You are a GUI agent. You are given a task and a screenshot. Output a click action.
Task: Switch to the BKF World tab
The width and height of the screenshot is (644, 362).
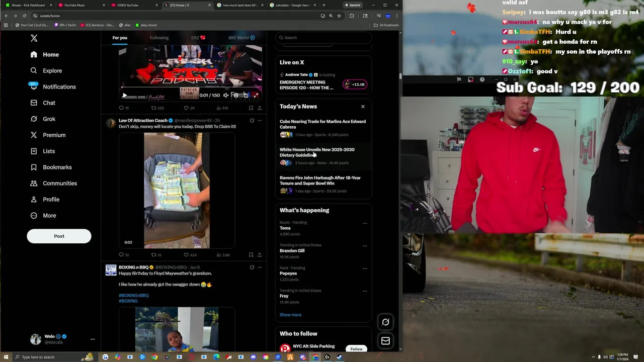pos(242,38)
